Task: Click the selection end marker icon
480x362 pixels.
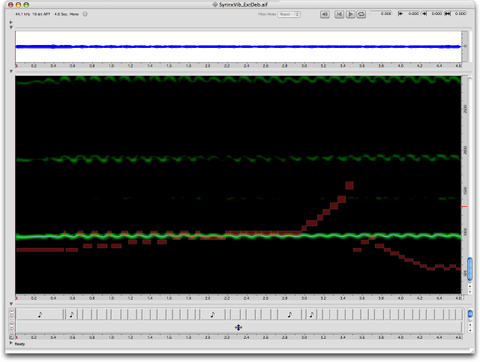Action: coord(424,14)
